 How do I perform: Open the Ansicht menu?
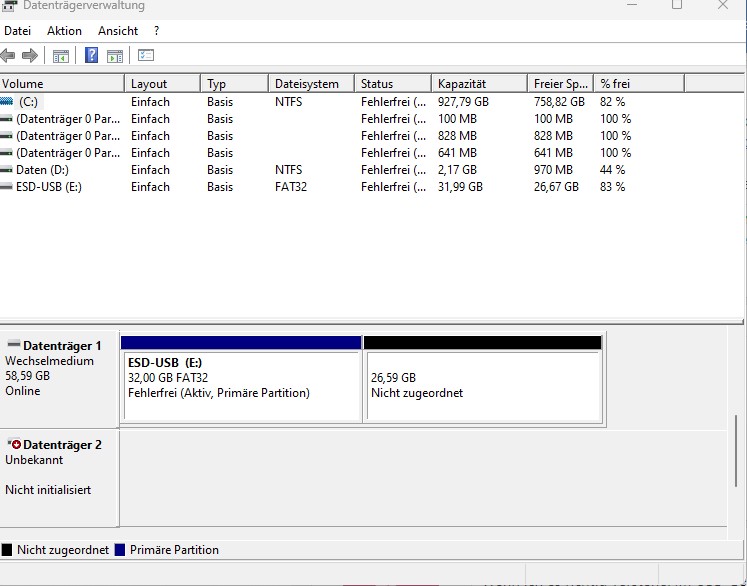coord(118,31)
